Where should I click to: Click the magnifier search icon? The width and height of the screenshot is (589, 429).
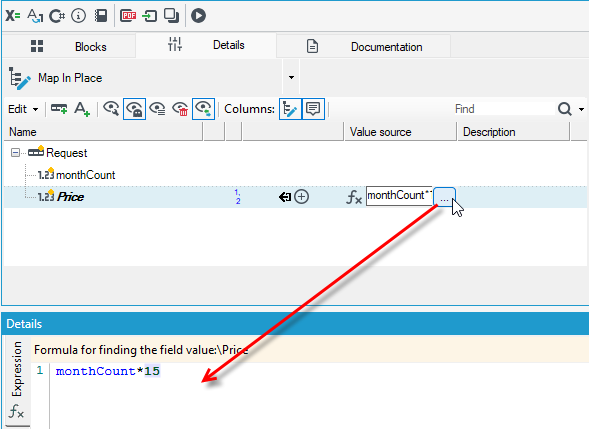[565, 109]
